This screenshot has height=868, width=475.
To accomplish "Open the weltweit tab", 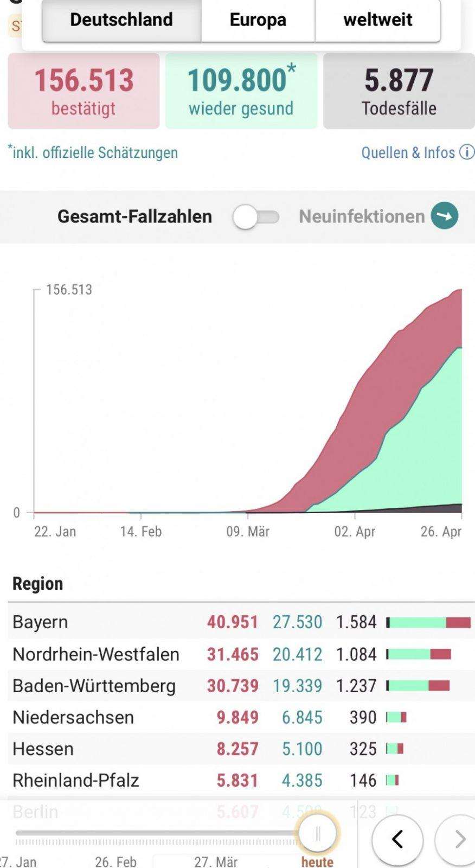I will coord(378,20).
